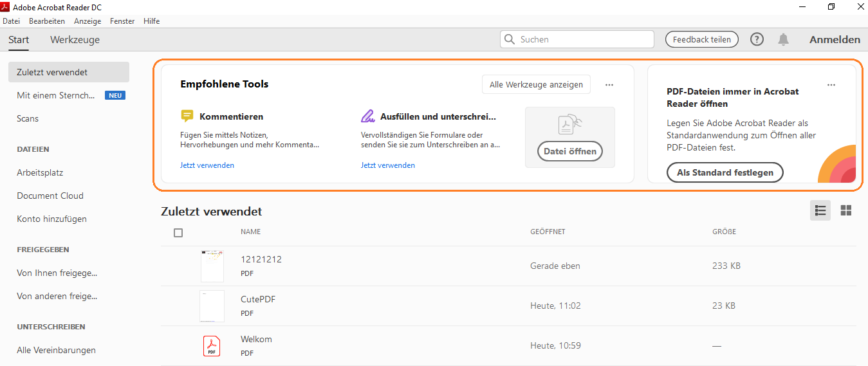The height and width of the screenshot is (366, 868).
Task: Open the 12121212 PDF thumbnail
Action: tap(212, 266)
